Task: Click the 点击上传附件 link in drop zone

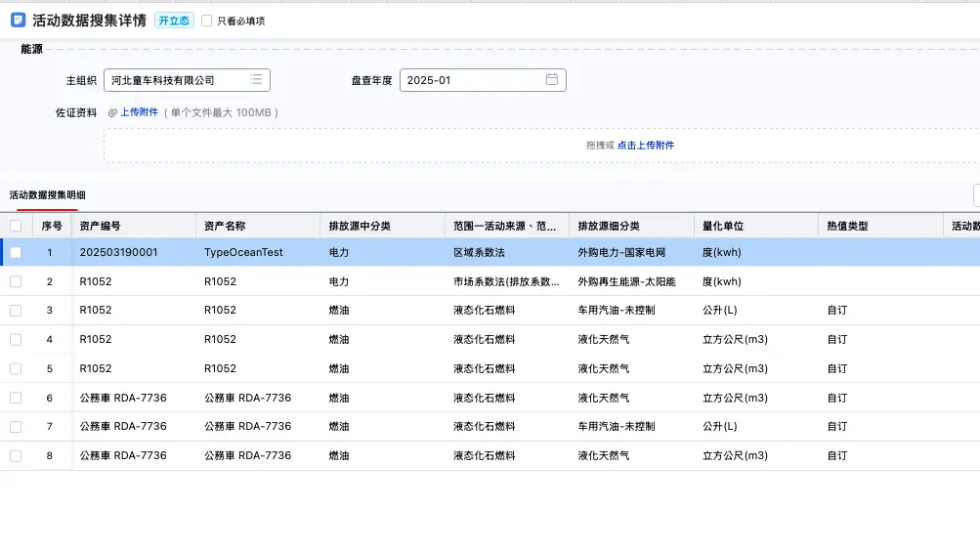Action: [x=645, y=146]
